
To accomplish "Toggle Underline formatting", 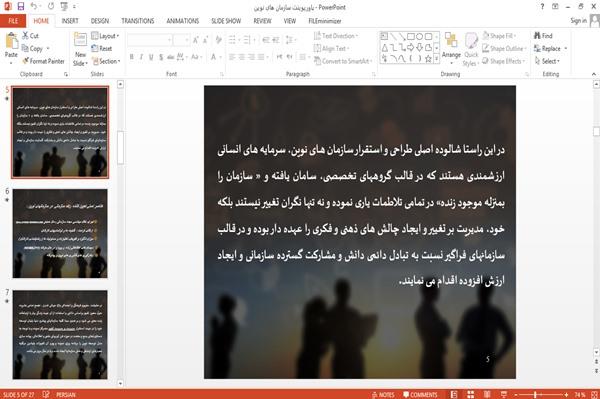I will [x=151, y=57].
